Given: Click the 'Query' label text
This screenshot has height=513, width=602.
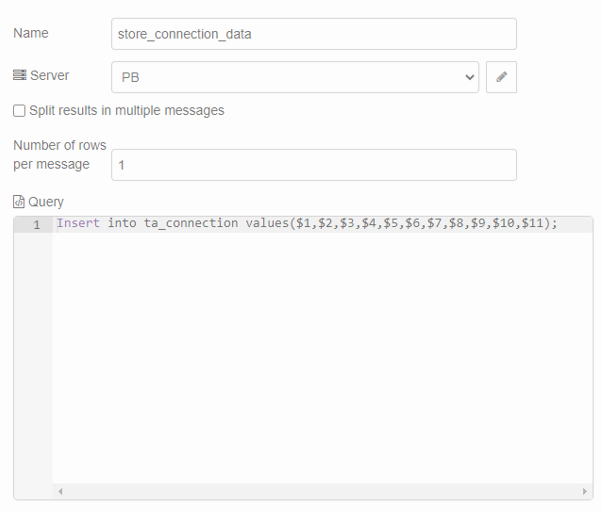Looking at the screenshot, I should pos(46,202).
